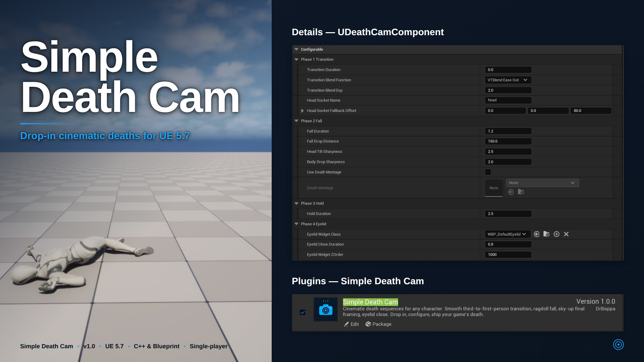Click the Package box icon
Image resolution: width=644 pixels, height=362 pixels.
[x=368, y=324]
